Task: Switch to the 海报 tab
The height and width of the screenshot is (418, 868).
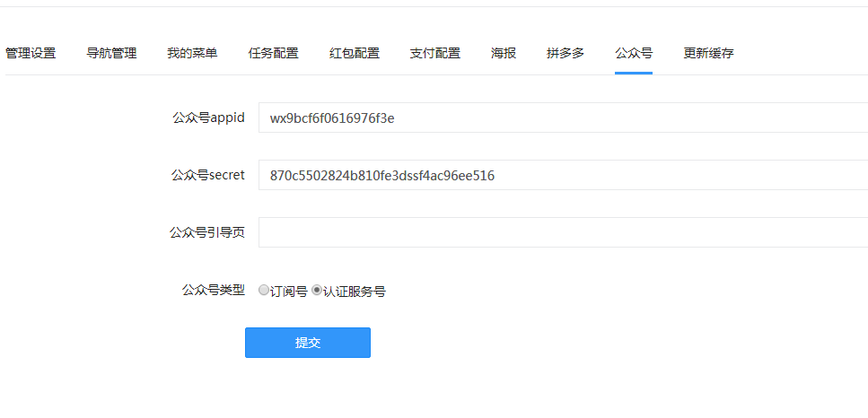Action: [x=504, y=53]
